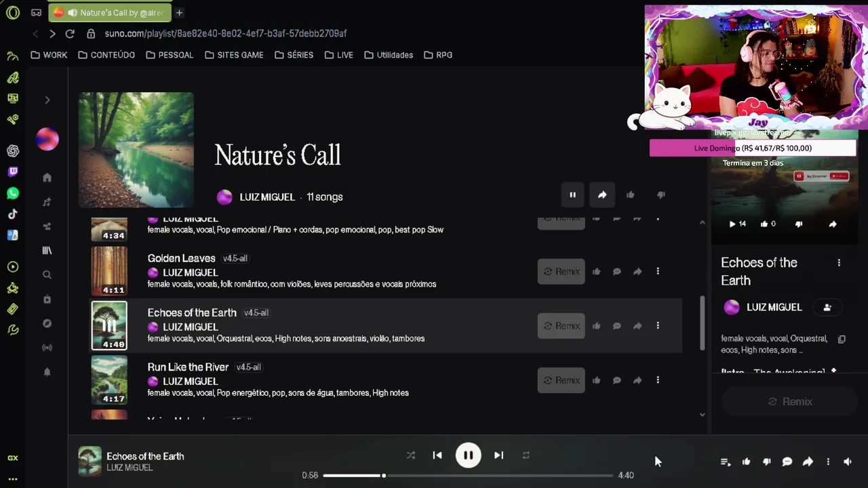
Task: Open LUIZ MIGUEL profile under playlist title
Action: tap(267, 197)
